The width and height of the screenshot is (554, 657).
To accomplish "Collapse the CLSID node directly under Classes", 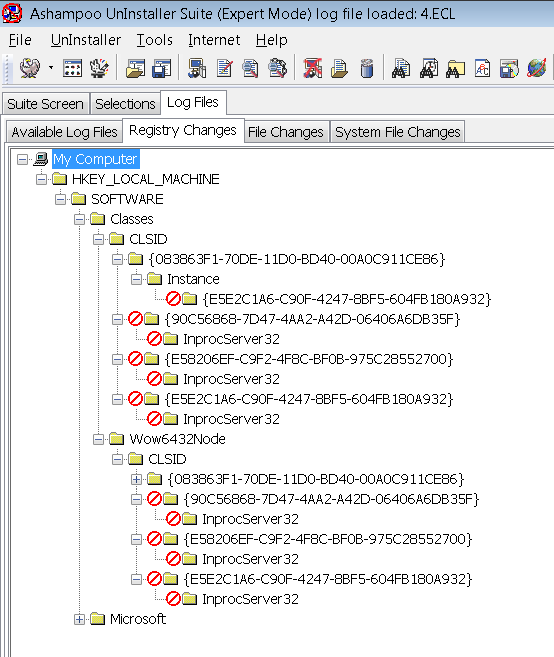I will [98, 239].
